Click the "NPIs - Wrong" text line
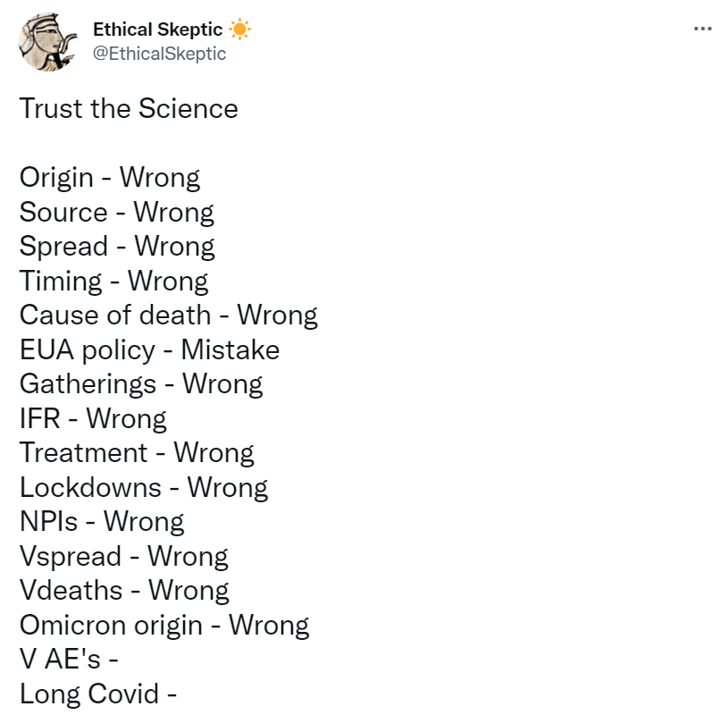 [x=102, y=521]
